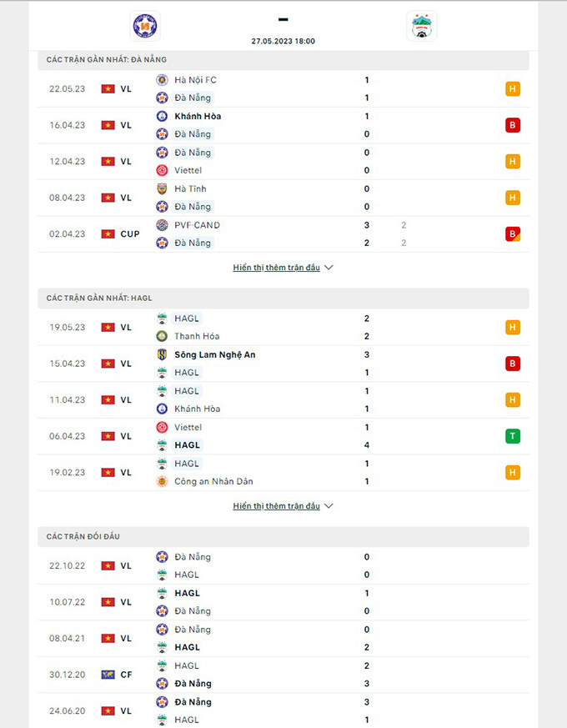This screenshot has width=567, height=728.
Task: Click the Sông Lam Nghệ An team logo
Action: [162, 354]
